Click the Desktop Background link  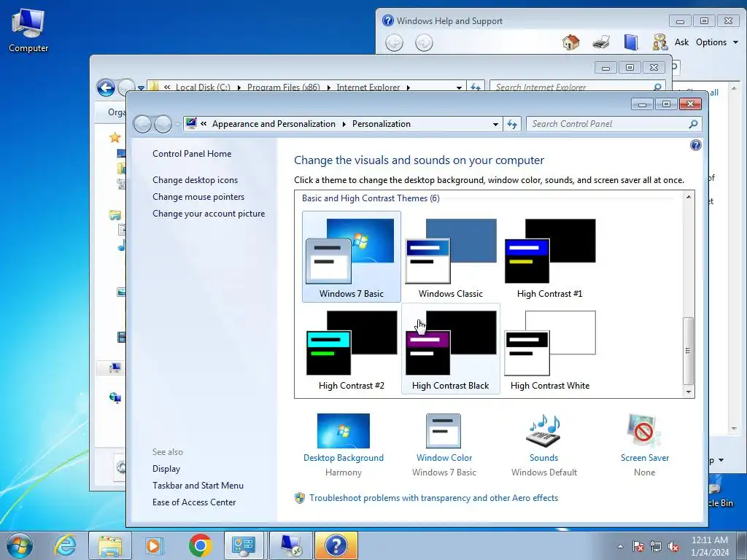[344, 458]
